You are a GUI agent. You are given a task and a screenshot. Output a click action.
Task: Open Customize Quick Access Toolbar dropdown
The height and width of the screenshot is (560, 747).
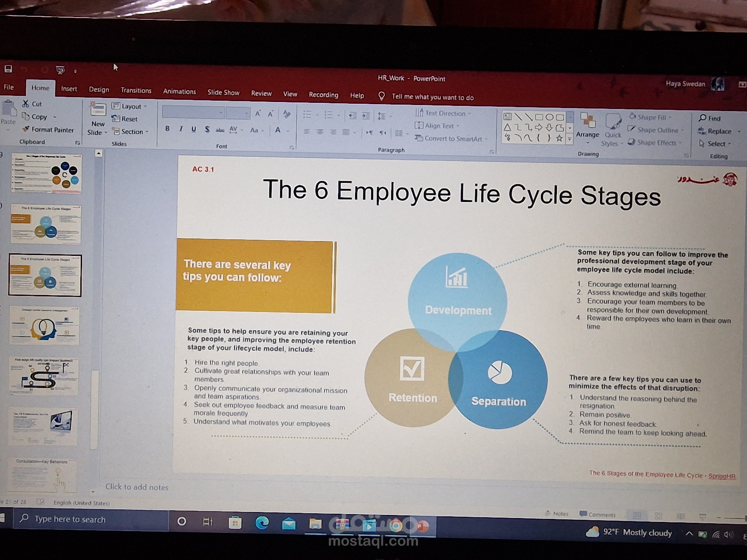75,71
